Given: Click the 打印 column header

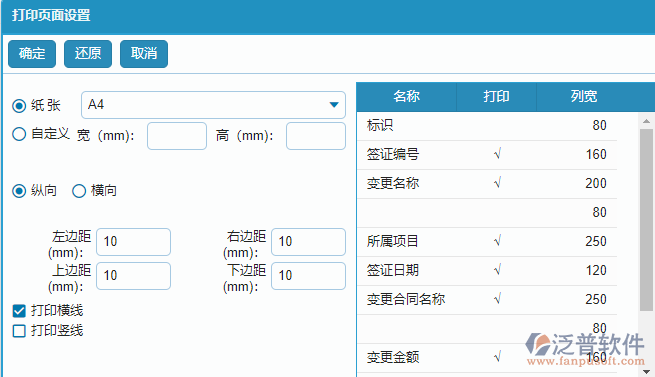Looking at the screenshot, I should pyautogui.click(x=496, y=97).
